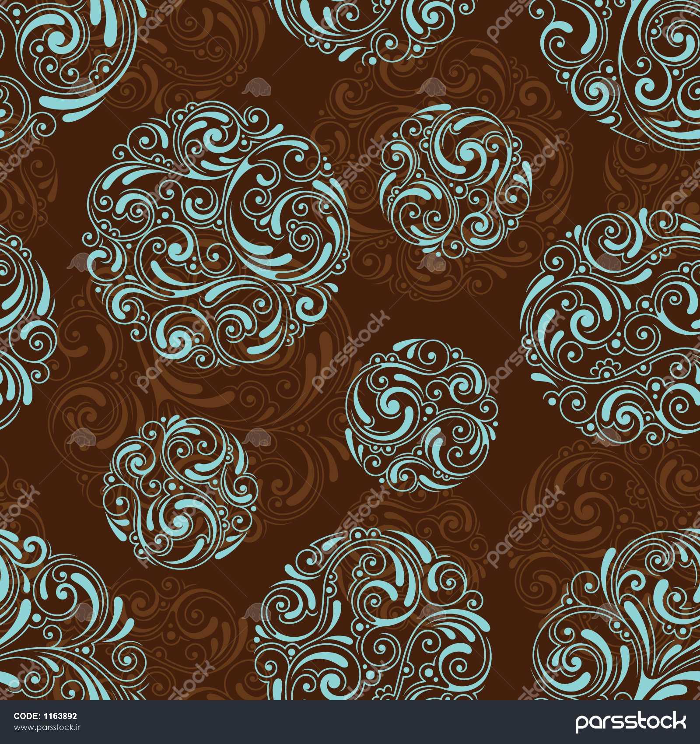Click the diagonal parsstock watermark at image center
700x744 pixels.
350,350
